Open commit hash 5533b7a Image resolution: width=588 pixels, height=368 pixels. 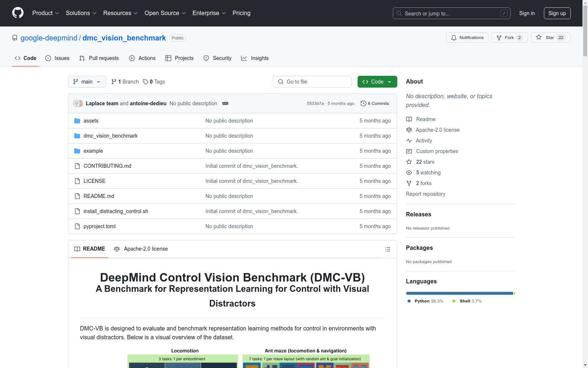pos(315,103)
